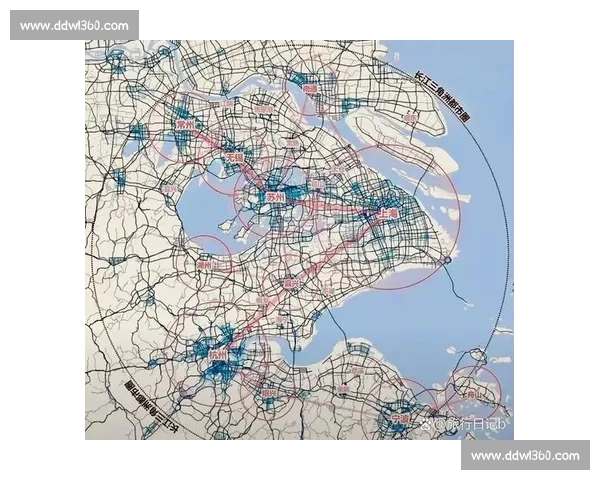Open the bottom-right www.ddwl360.com watermark
600x480 pixels.
524,456
